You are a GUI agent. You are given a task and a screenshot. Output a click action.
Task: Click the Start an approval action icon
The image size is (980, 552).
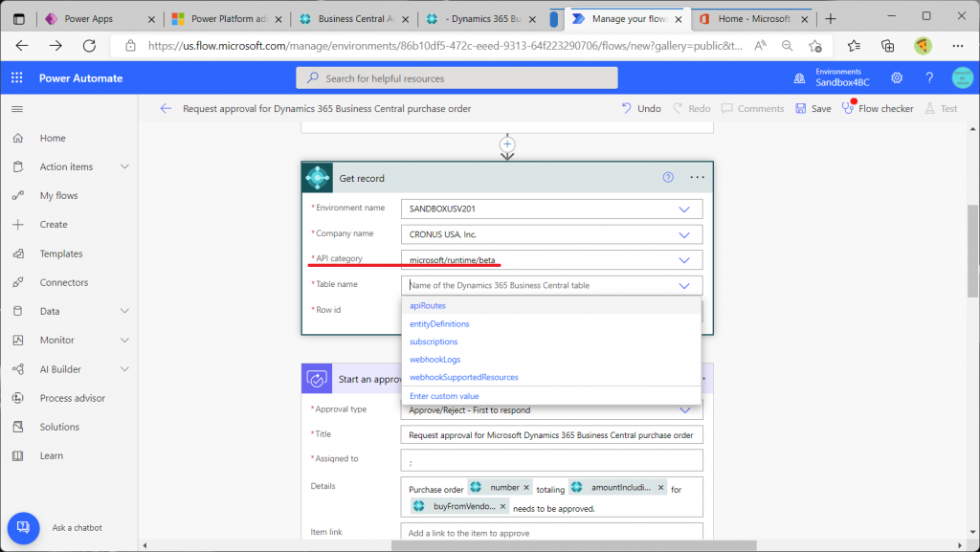click(x=317, y=379)
